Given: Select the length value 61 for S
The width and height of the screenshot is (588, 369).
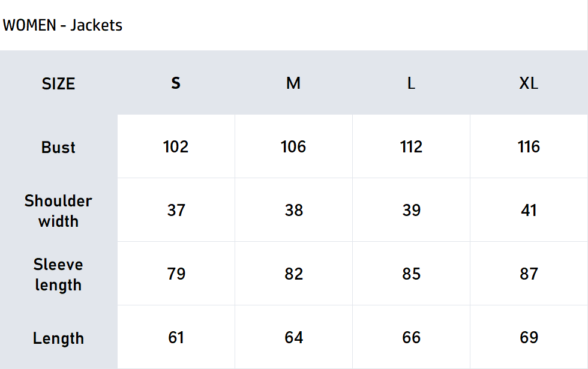Looking at the screenshot, I should pos(176,338).
